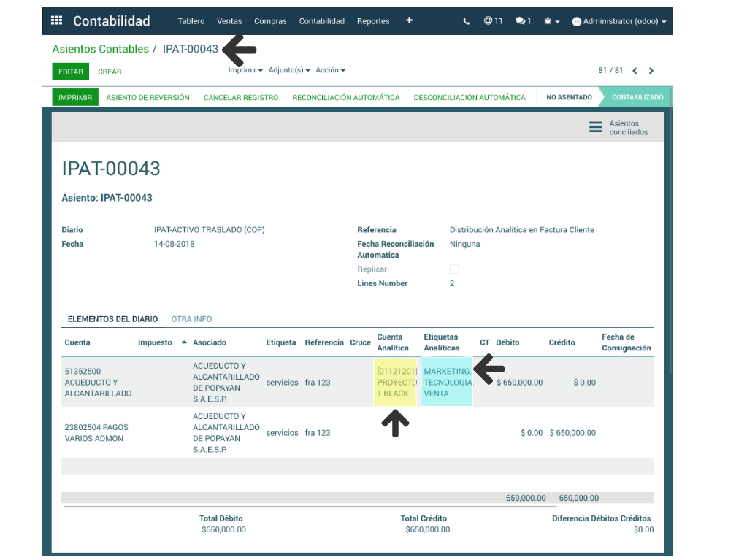
Task: Select the NO ASENTADO status stage
Action: (x=569, y=97)
